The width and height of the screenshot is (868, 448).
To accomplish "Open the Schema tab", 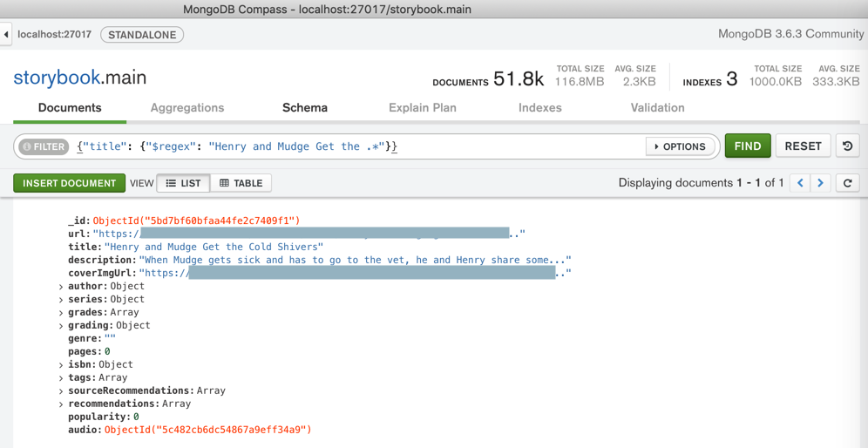I will tap(305, 108).
